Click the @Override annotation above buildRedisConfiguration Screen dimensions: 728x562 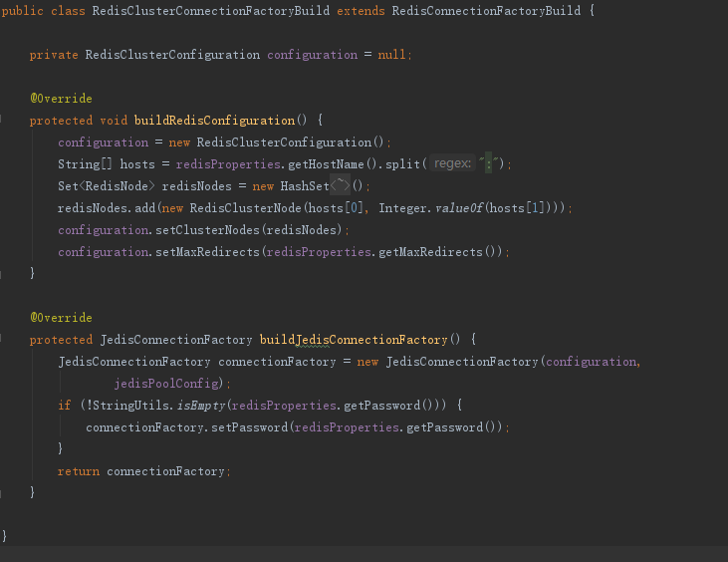coord(61,99)
